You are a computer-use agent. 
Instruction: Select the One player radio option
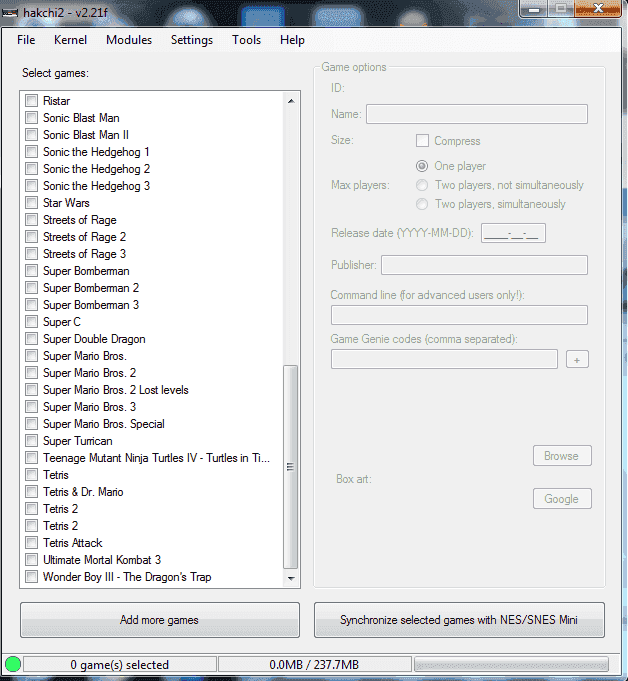422,166
